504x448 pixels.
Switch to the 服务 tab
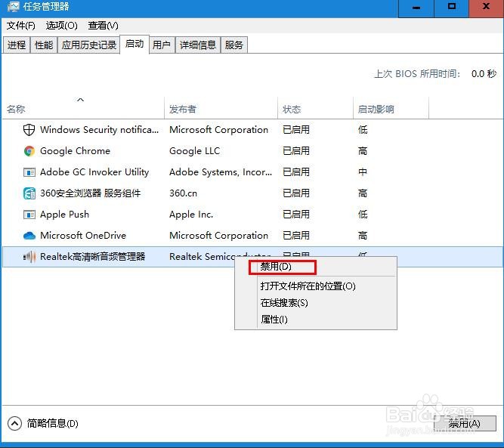pos(233,45)
